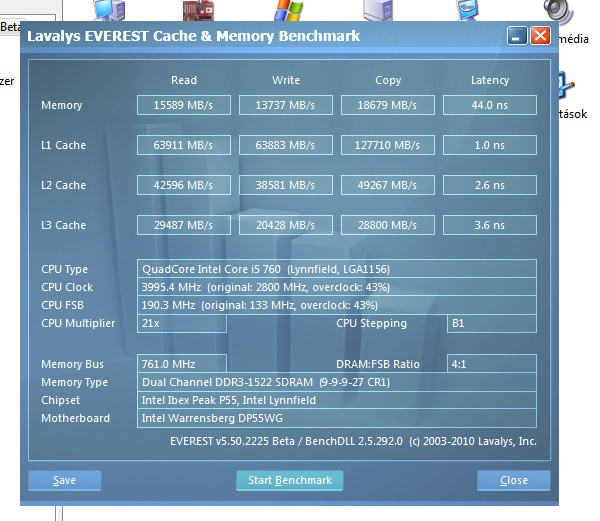Select L2 Cache write value 38581 MB/s
The image size is (600, 521).
(x=286, y=185)
